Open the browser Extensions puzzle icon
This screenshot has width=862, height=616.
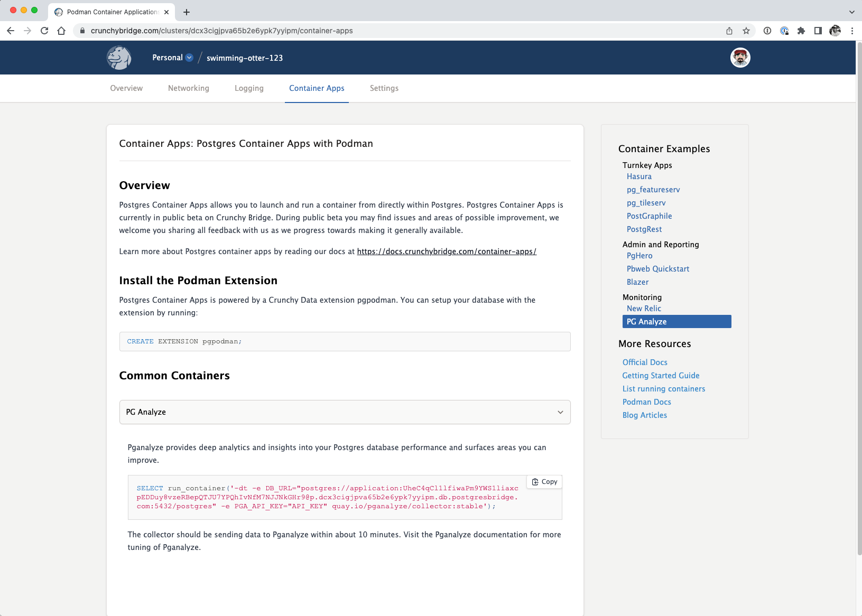[x=801, y=31]
